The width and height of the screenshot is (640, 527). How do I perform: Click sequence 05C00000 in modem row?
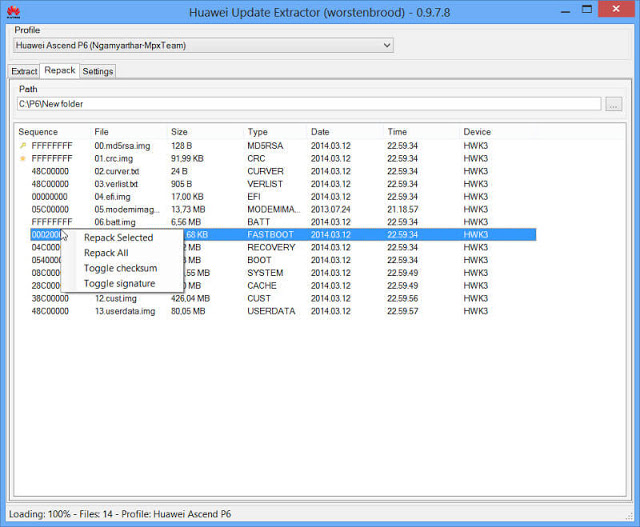(x=50, y=209)
